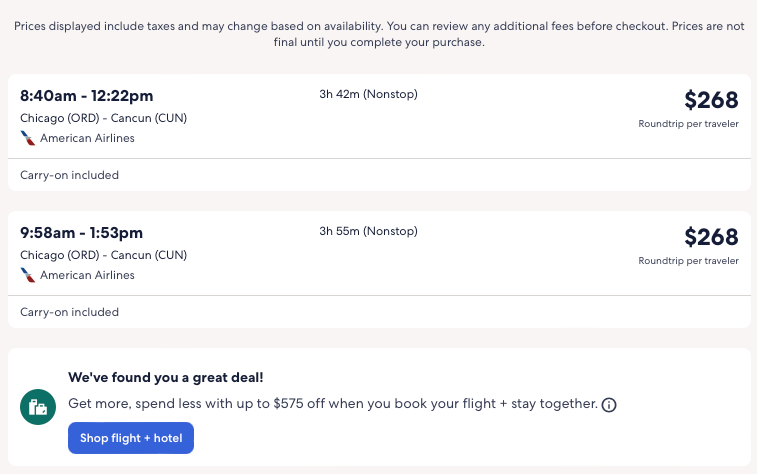This screenshot has width=757, height=474.
Task: Click the 3h 55m (Nonstop) duration text
Action: pyautogui.click(x=368, y=232)
